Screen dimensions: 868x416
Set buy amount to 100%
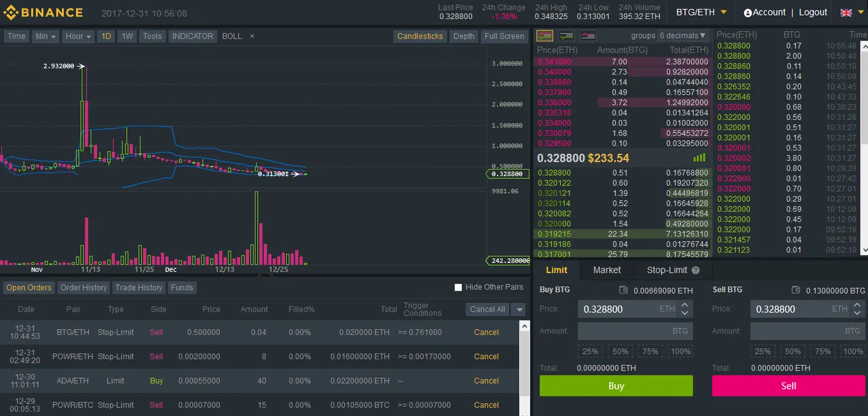(680, 351)
